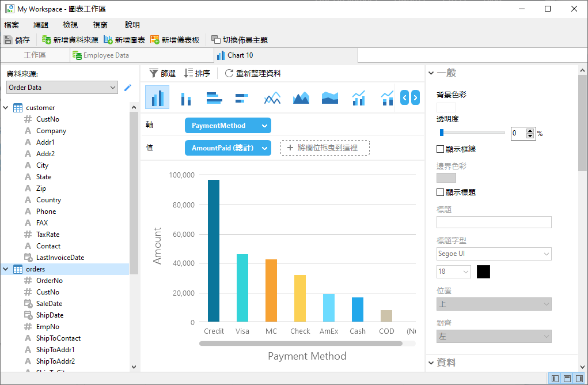This screenshot has width=588, height=385.
Task: Choose the stacked column chart icon
Action: coord(185,99)
